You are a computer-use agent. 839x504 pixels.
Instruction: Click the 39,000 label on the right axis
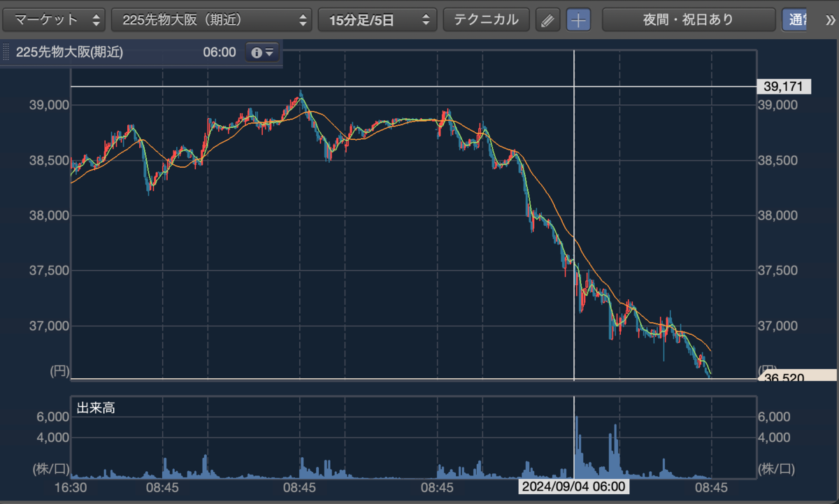[x=778, y=105]
